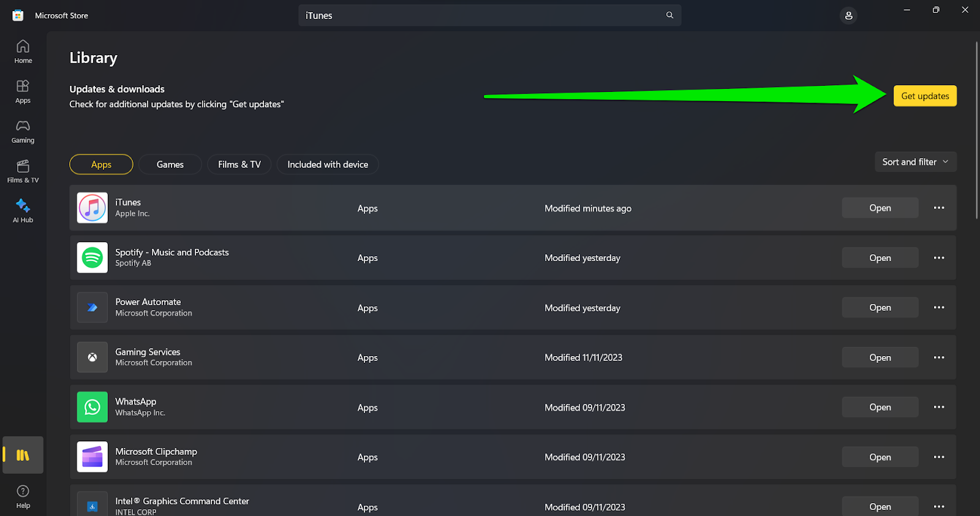Screen dimensions: 980x516
Task: Click the iTunes app icon
Action: [x=92, y=208]
